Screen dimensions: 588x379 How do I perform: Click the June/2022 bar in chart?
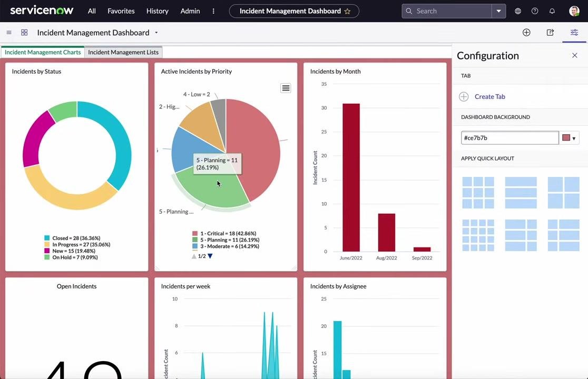pos(351,177)
